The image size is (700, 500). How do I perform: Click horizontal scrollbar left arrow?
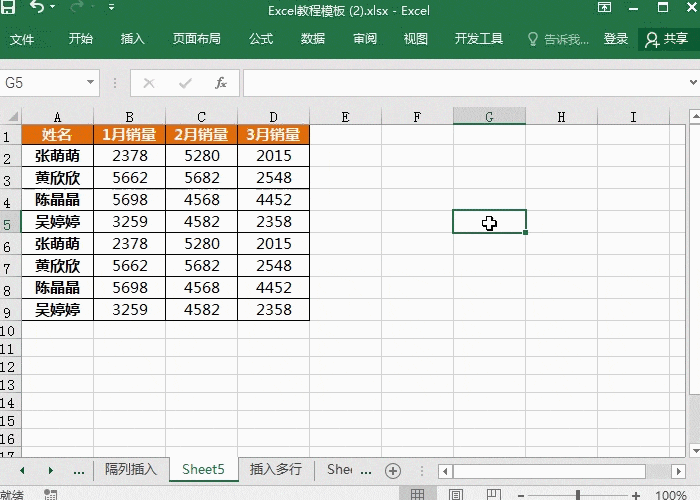[x=445, y=471]
